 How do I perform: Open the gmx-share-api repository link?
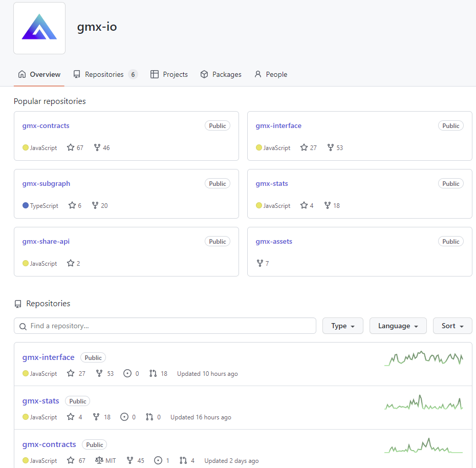[x=46, y=242]
